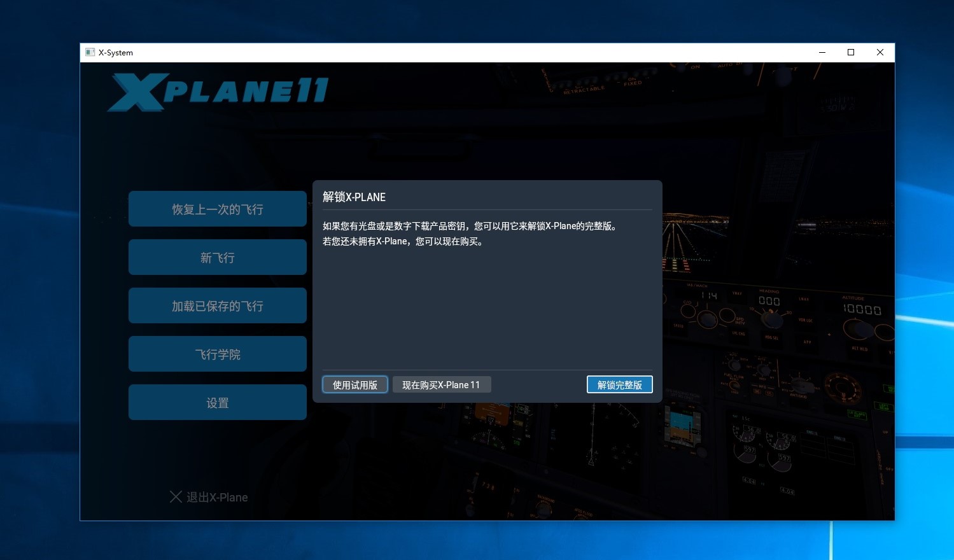954x560 pixels.
Task: Start a 新飞行 from the main menu
Action: pyautogui.click(x=218, y=257)
